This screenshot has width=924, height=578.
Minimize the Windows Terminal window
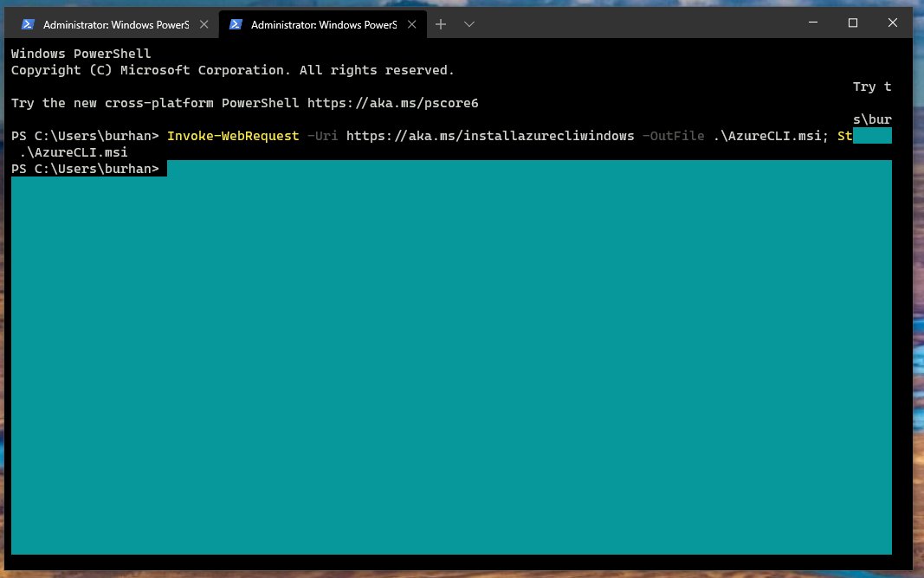[x=813, y=22]
